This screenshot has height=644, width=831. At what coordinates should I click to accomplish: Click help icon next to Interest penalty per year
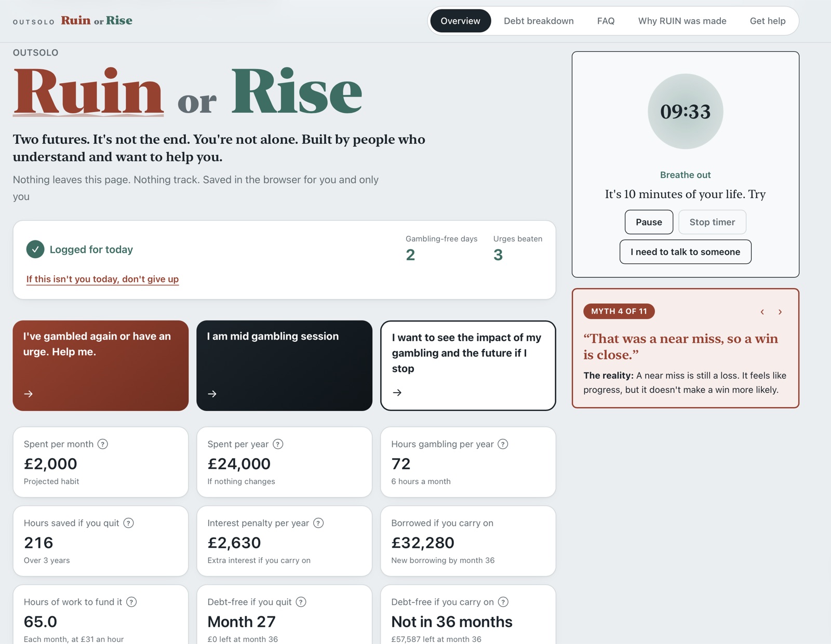(318, 523)
